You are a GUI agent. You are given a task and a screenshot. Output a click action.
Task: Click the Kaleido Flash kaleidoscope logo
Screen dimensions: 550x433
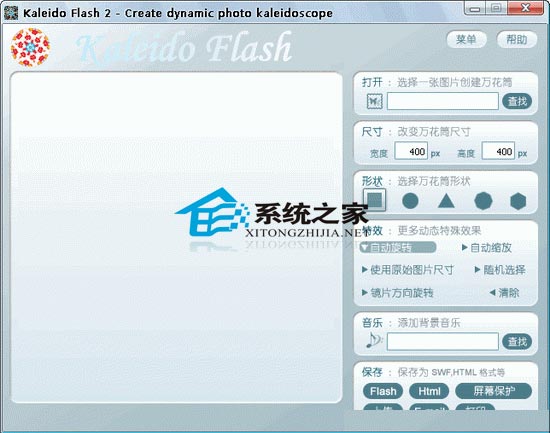30,47
